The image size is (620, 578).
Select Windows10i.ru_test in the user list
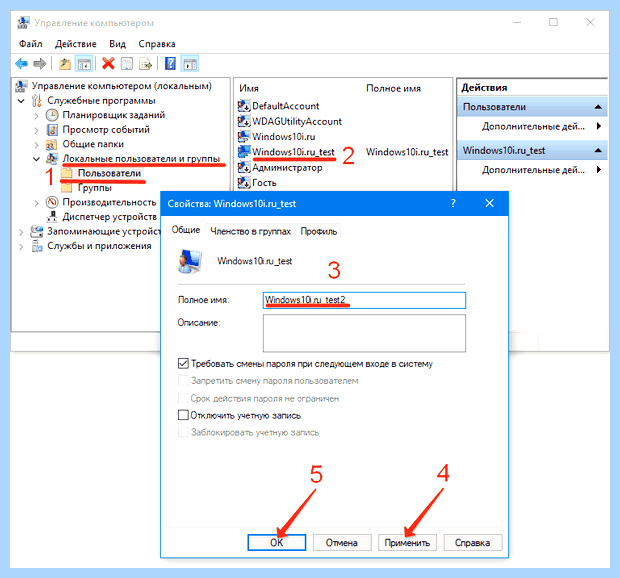click(x=293, y=152)
